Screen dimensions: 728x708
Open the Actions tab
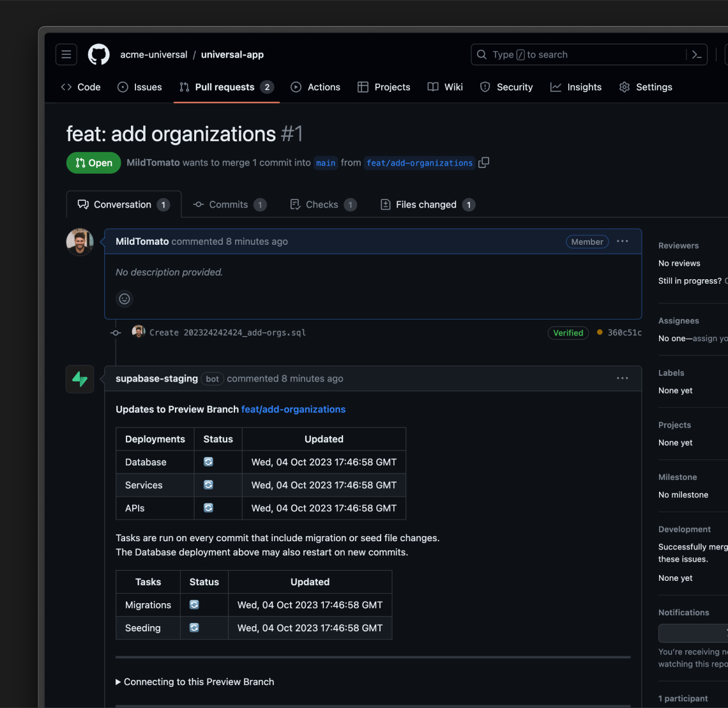pyautogui.click(x=315, y=87)
